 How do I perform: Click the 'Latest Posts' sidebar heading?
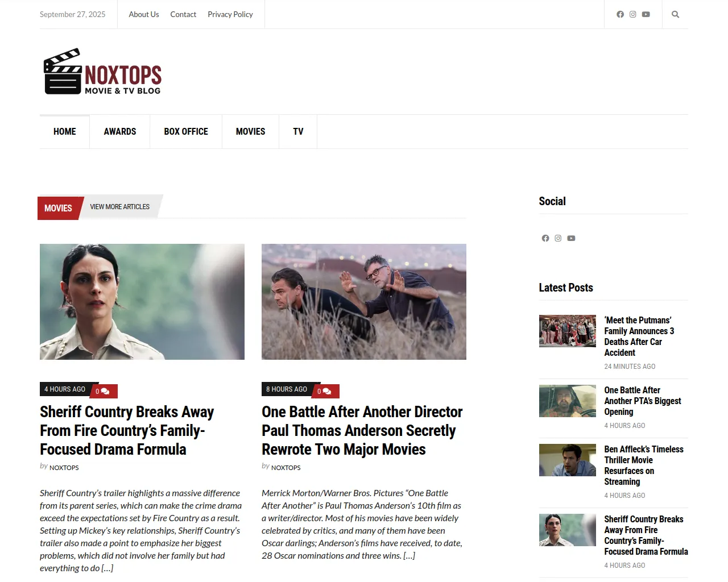pyautogui.click(x=566, y=288)
